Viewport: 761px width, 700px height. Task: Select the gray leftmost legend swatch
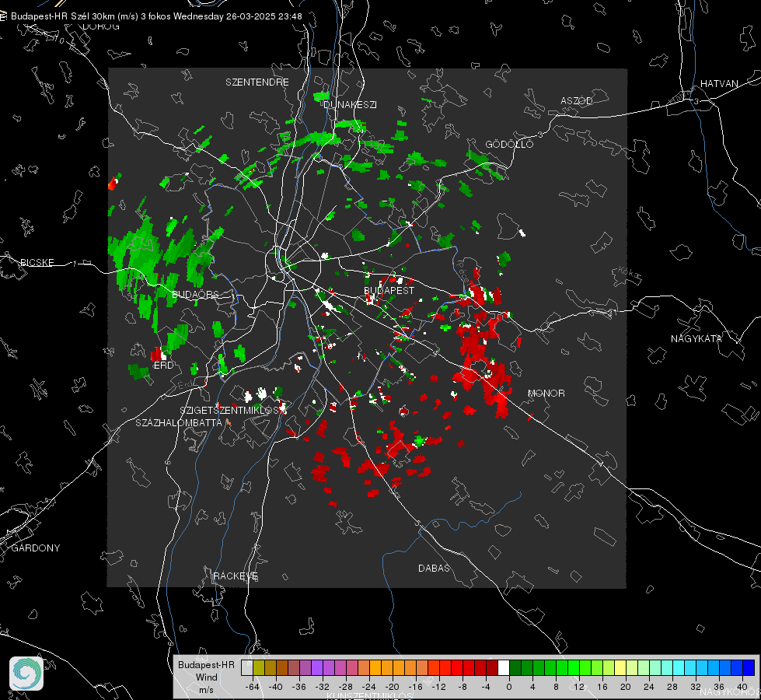pos(247,667)
